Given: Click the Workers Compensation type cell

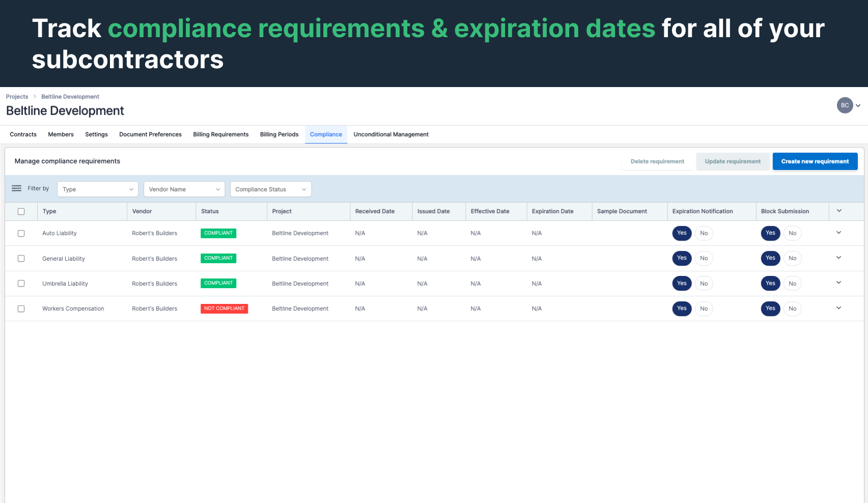Looking at the screenshot, I should [x=73, y=309].
